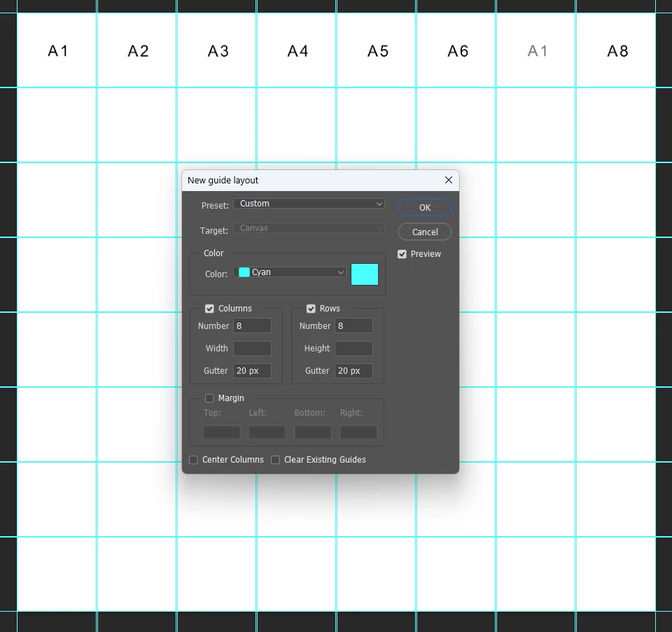Viewport: 672px width, 632px height.
Task: Open the Color dropdown set to Cyan
Action: click(x=290, y=272)
